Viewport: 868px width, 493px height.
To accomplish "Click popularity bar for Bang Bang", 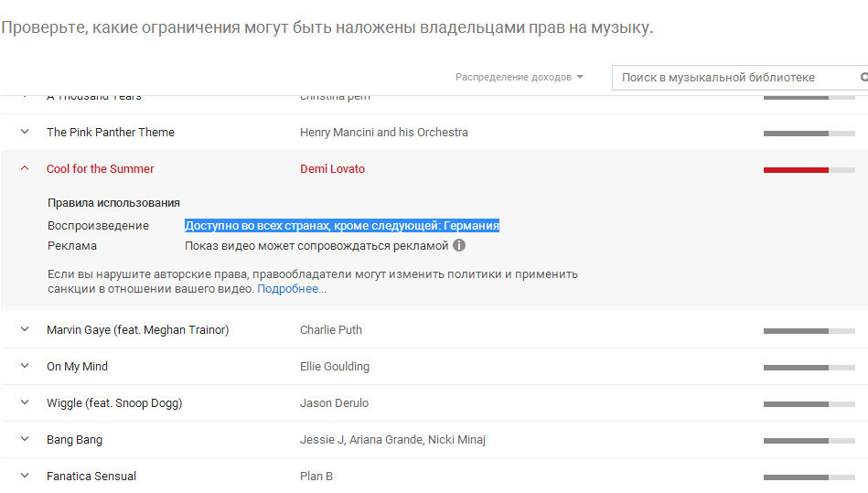I will (809, 441).
